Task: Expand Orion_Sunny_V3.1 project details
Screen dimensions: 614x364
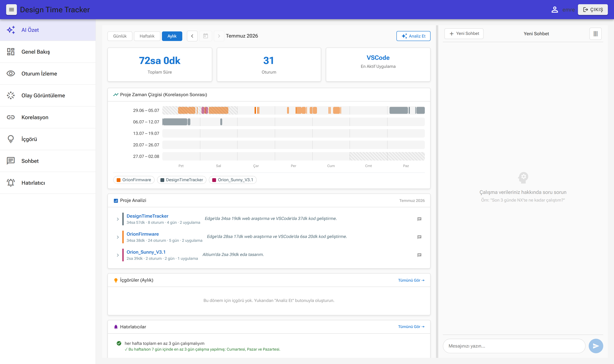Action: click(118, 255)
